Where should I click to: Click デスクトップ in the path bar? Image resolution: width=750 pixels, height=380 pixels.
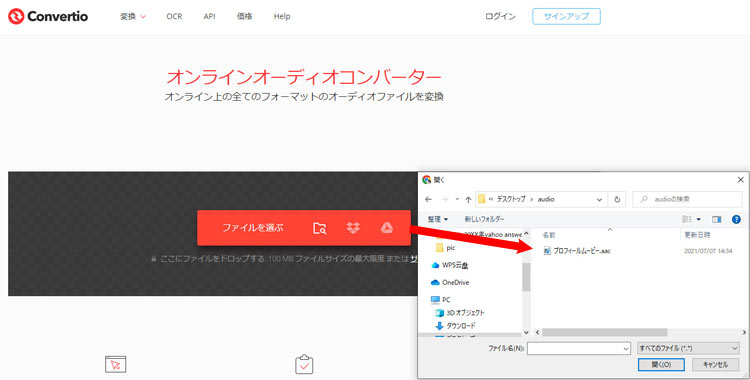[510, 199]
